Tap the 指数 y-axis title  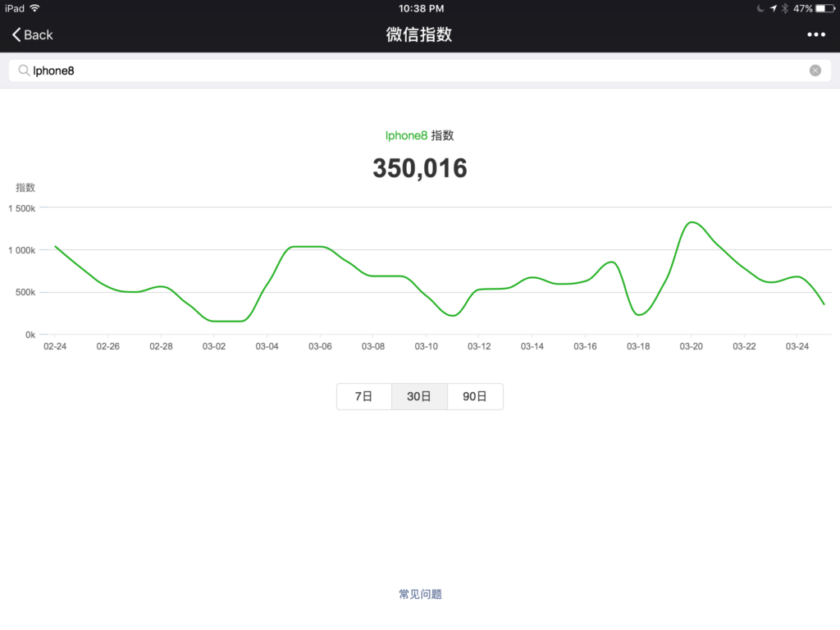pos(25,188)
